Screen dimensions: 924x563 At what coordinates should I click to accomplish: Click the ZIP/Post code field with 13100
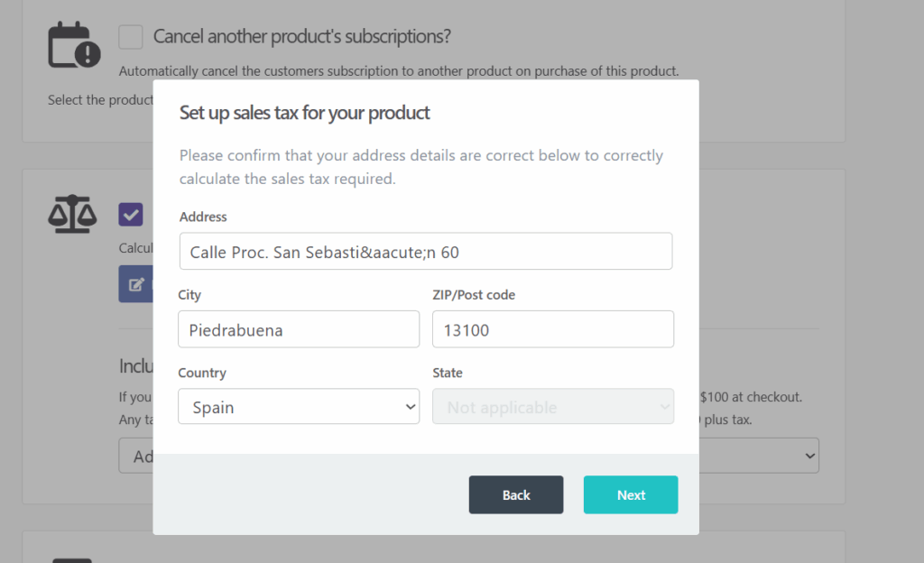pos(553,329)
